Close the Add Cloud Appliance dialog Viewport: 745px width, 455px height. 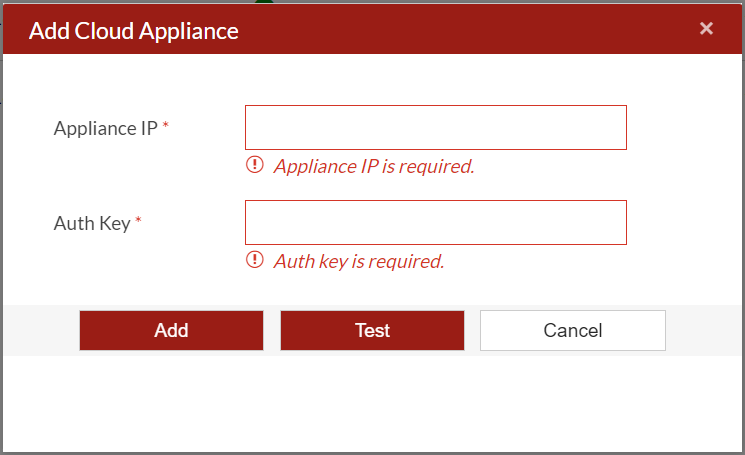click(x=706, y=29)
